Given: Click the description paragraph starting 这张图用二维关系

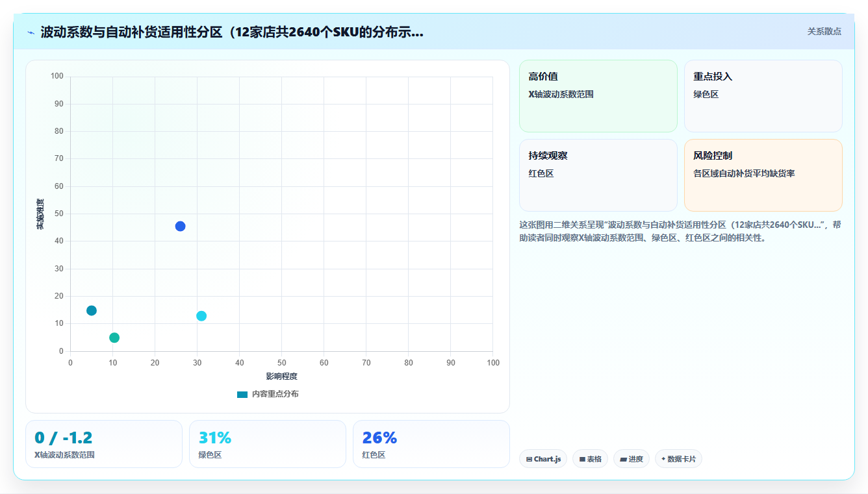Looking at the screenshot, I should pyautogui.click(x=680, y=231).
